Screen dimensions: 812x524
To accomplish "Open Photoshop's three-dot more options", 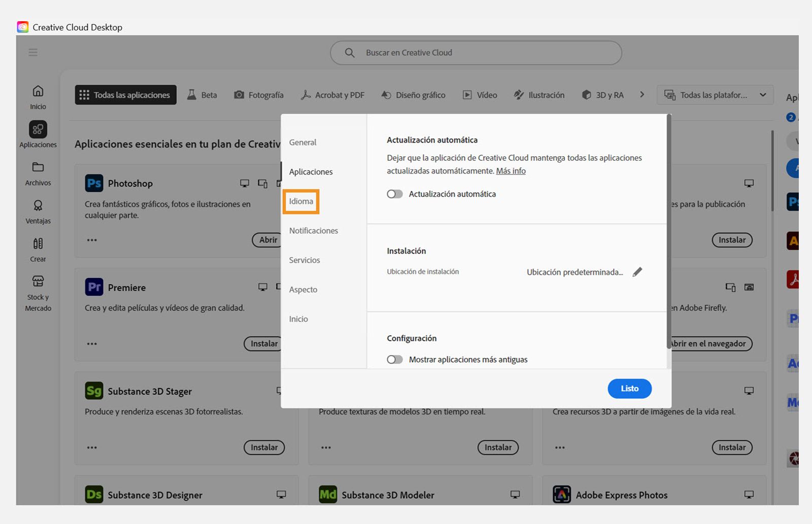I will tap(92, 240).
